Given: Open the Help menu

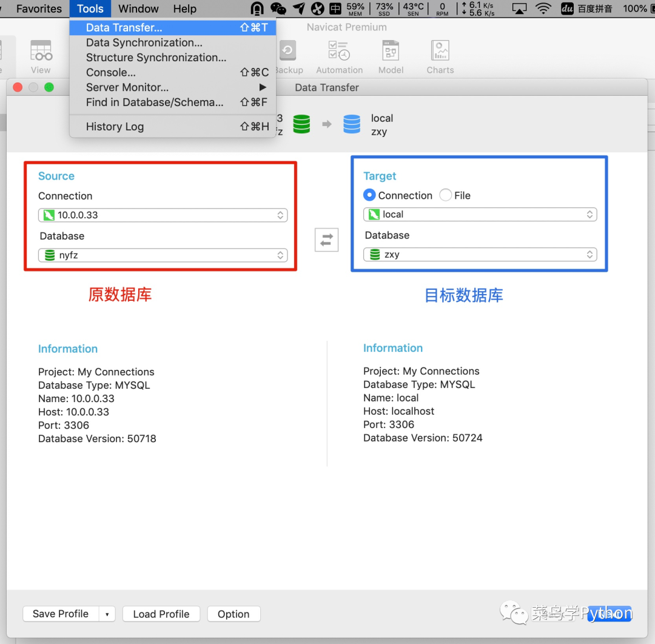Looking at the screenshot, I should (x=184, y=8).
